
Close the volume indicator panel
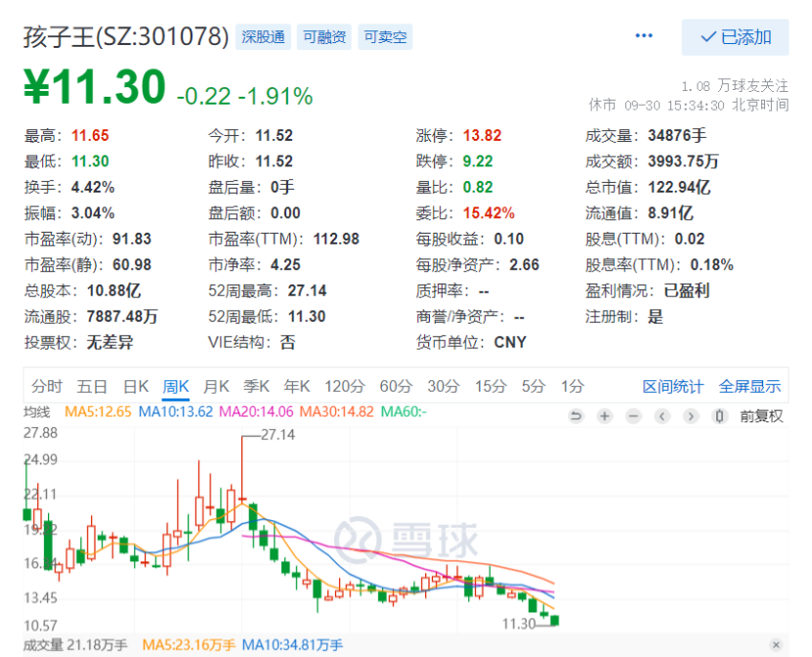click(777, 645)
